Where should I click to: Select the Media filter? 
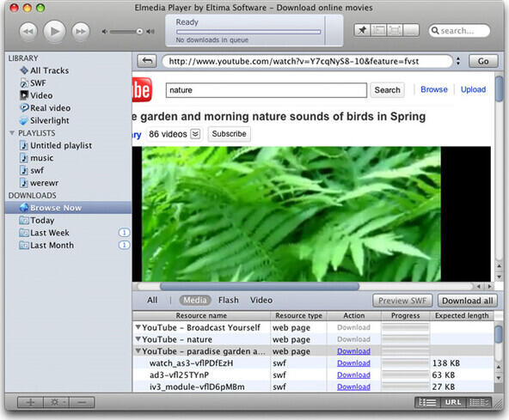(x=195, y=301)
